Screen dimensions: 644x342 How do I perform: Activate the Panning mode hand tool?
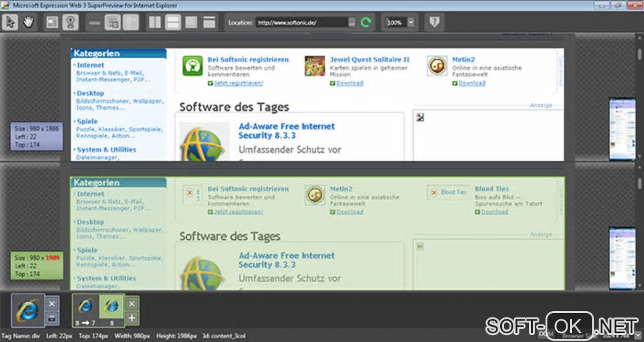click(28, 22)
